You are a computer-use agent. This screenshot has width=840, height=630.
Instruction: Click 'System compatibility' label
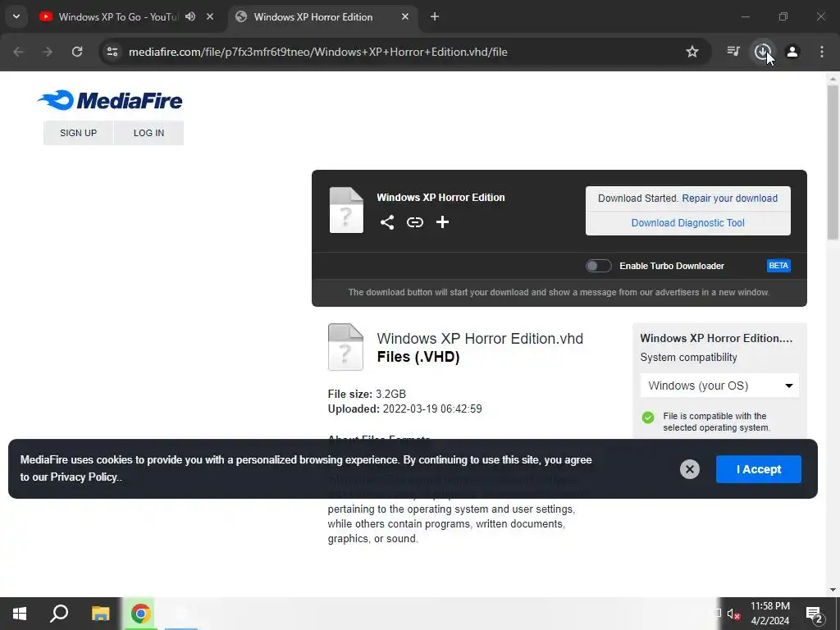(688, 358)
